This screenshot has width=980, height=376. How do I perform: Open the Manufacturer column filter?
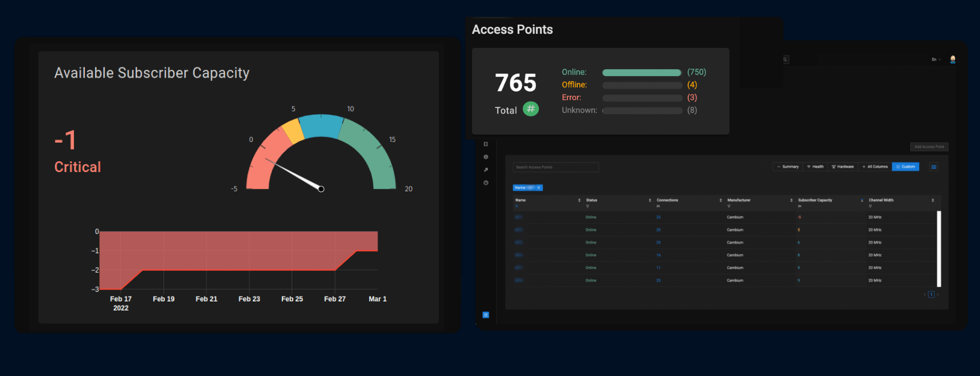729,206
